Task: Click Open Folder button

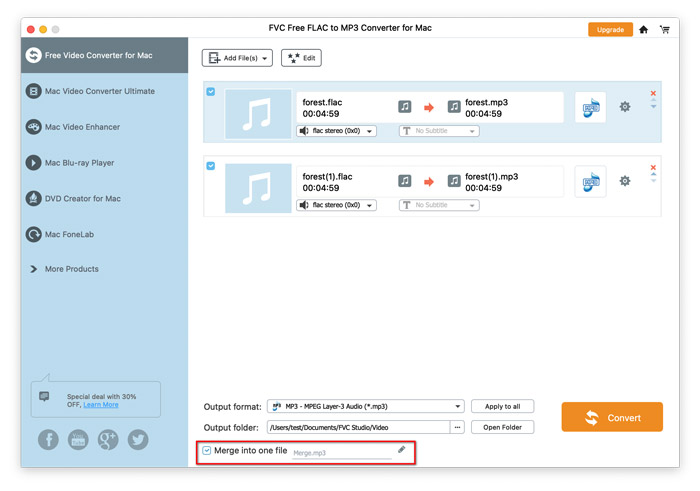Action: (503, 428)
